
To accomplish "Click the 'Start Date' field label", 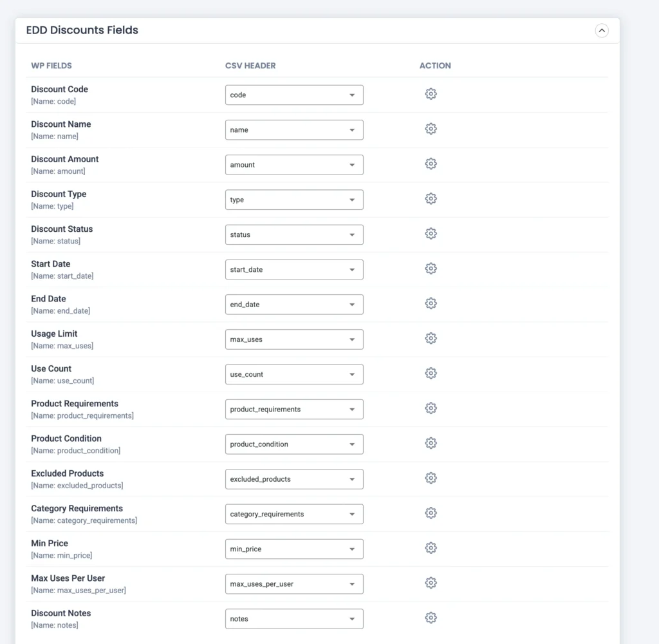I will coord(50,264).
